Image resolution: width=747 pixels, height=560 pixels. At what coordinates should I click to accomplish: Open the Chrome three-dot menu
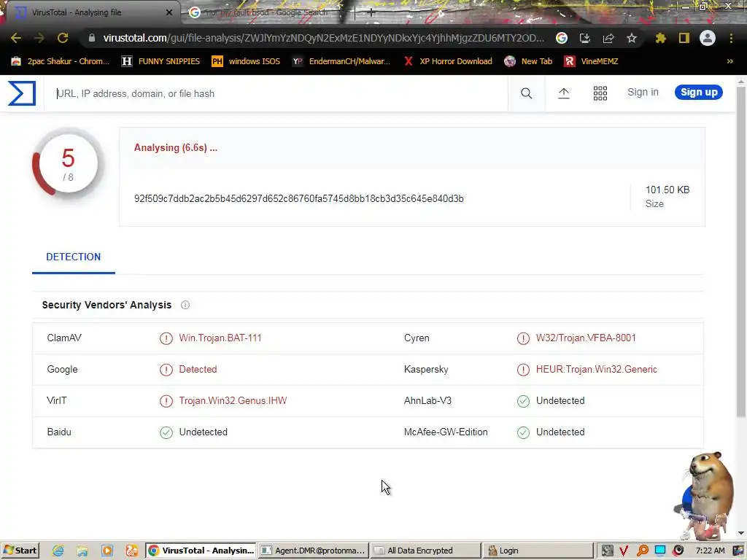731,38
